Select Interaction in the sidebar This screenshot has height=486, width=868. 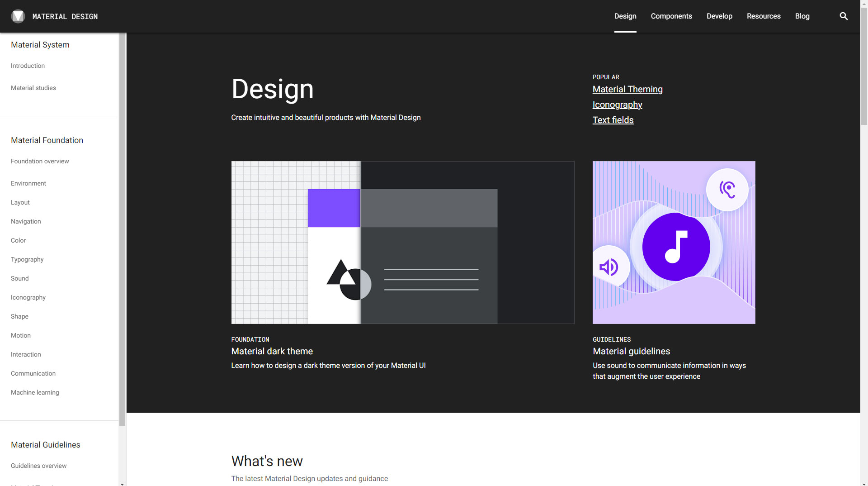26,355
